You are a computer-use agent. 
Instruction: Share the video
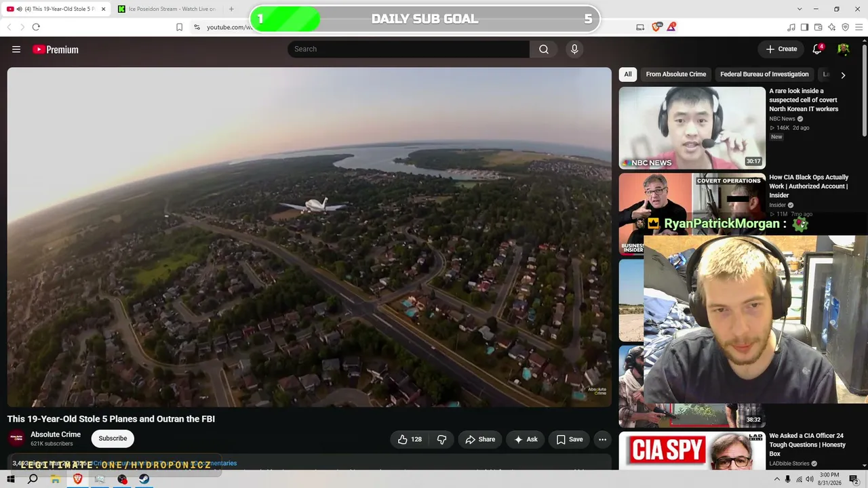click(480, 439)
